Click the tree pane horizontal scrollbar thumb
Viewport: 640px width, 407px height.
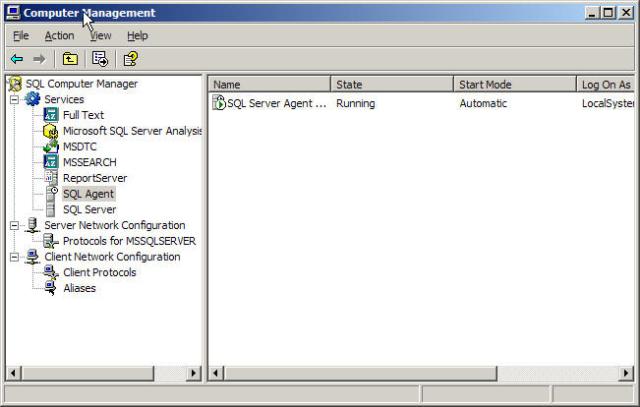tap(87, 373)
